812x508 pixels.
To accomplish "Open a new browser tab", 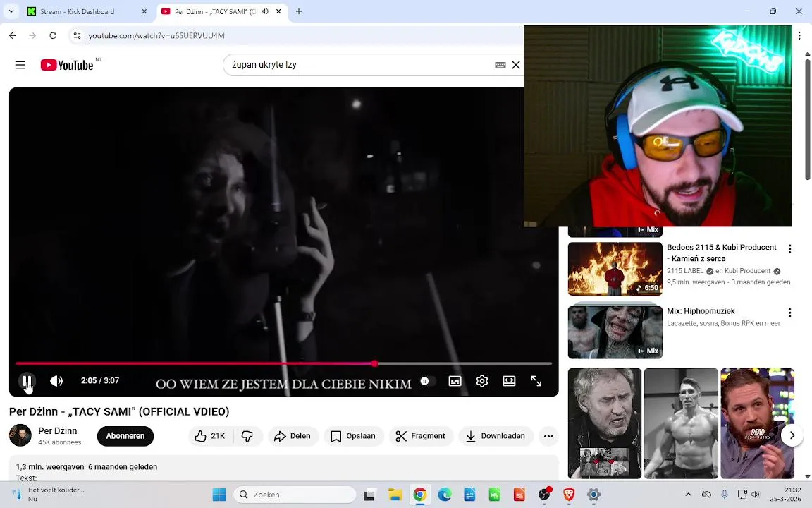I will [x=299, y=11].
